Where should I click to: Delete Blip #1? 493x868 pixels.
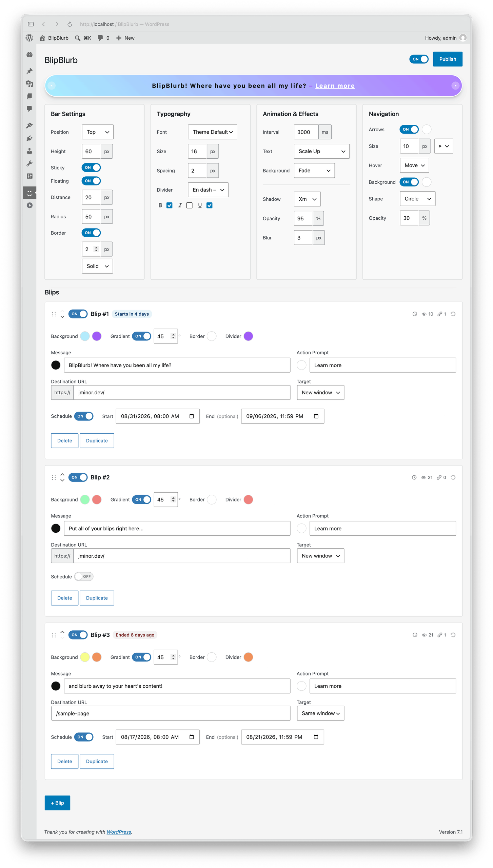click(x=64, y=441)
